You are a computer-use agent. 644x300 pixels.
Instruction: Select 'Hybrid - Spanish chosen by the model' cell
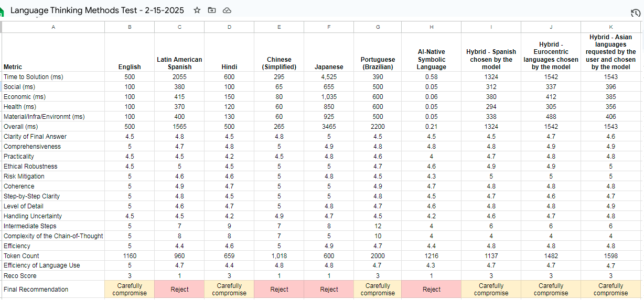[491, 52]
